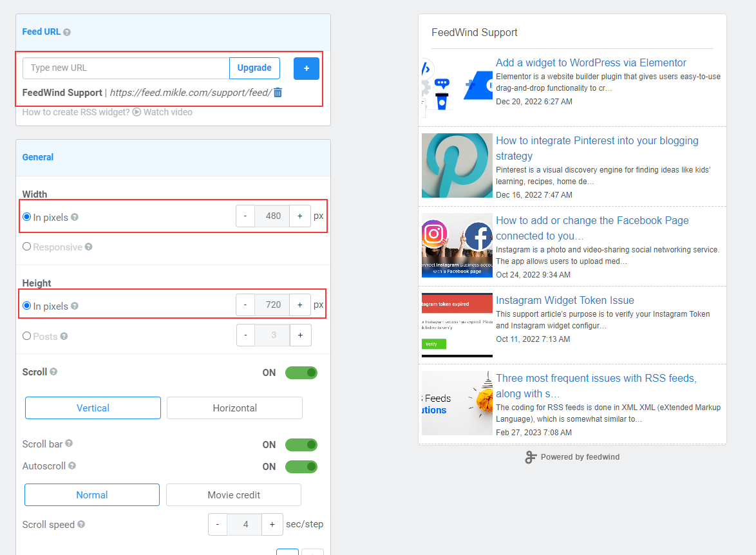The width and height of the screenshot is (756, 555).
Task: Increase height pixels with plus button
Action: [x=300, y=305]
